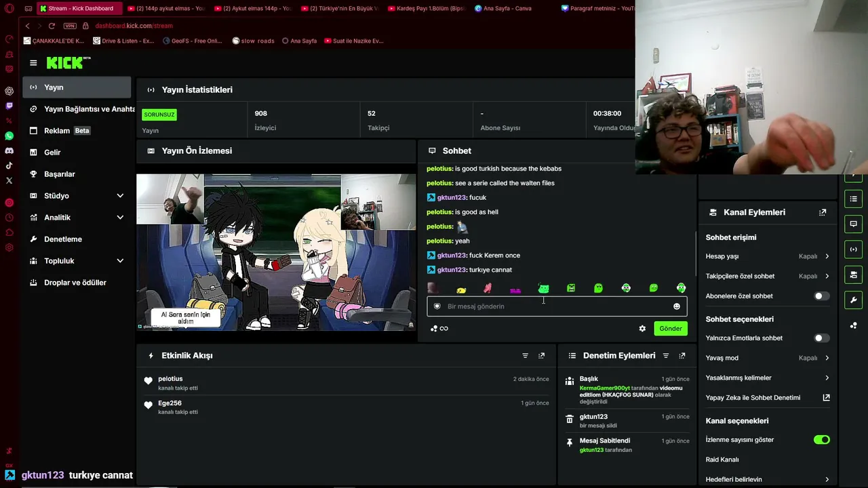Screen dimensions: 868x488
Task: Open the Denetleme page
Action: click(x=77, y=239)
